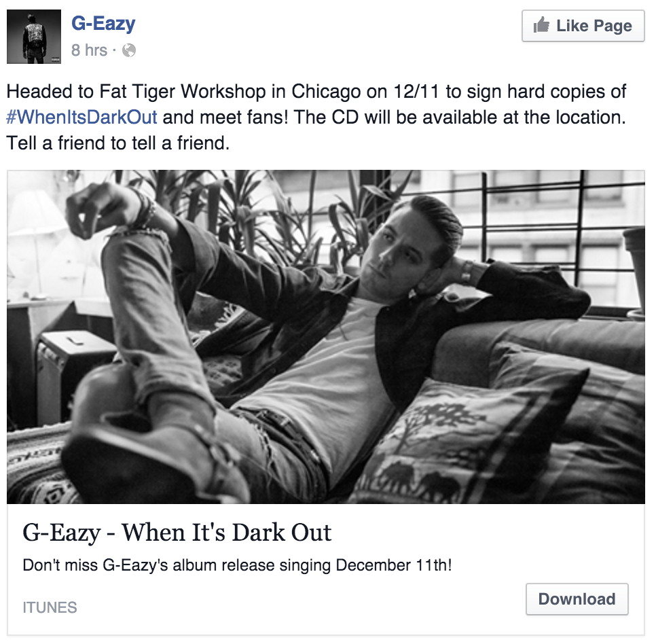Open the "G-Eazy - When It's Dark Out" headline
This screenshot has height=644, width=656.
point(177,533)
